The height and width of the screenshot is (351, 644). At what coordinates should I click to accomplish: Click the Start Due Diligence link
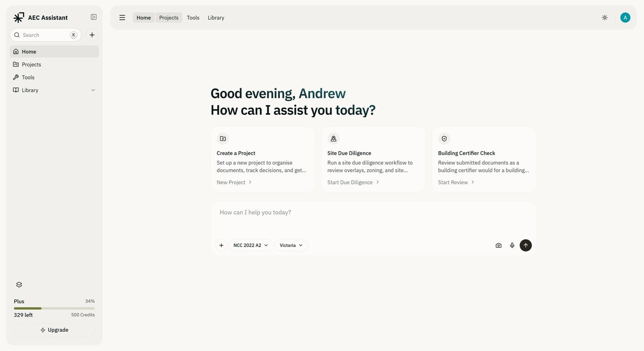(353, 182)
